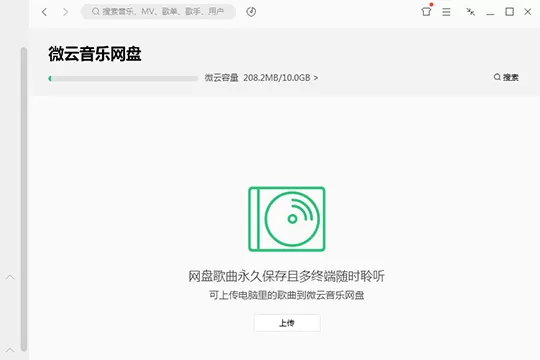Open the skin shirt icon

(426, 12)
